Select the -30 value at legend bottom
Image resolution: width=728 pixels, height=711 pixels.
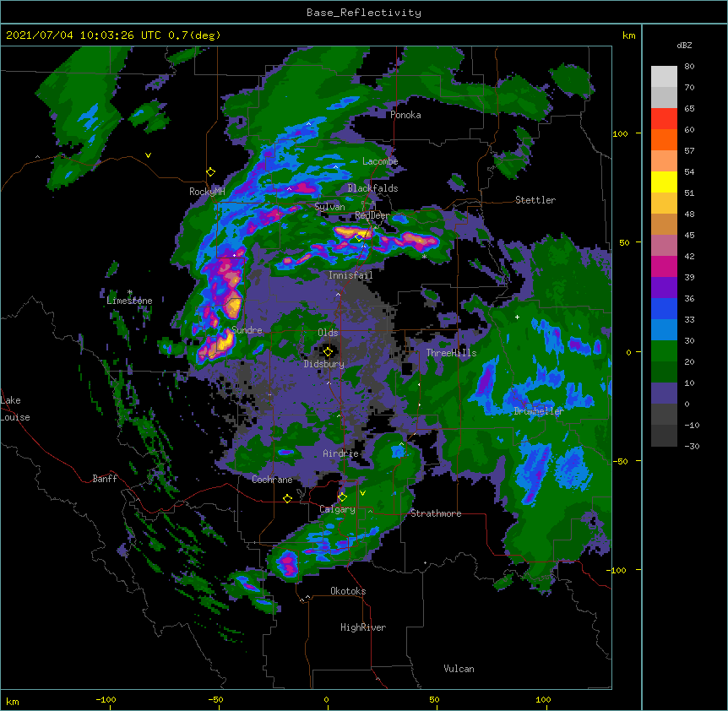click(692, 446)
